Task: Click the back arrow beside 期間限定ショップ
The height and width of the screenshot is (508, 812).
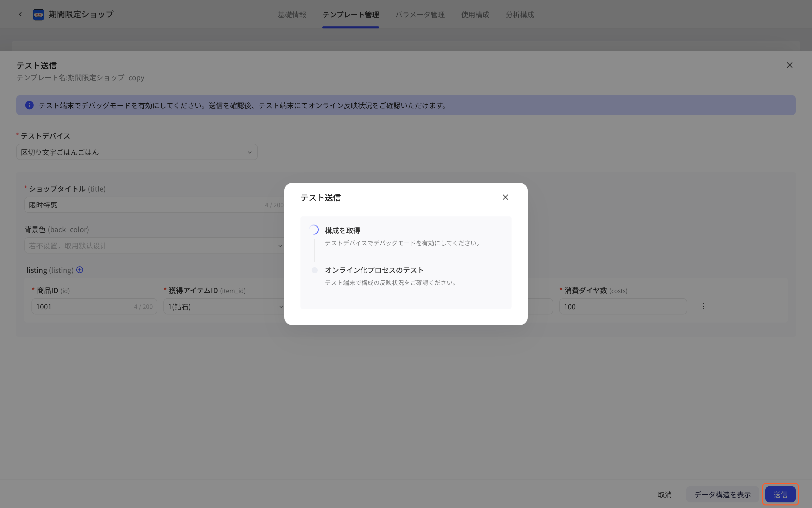Action: 21,14
